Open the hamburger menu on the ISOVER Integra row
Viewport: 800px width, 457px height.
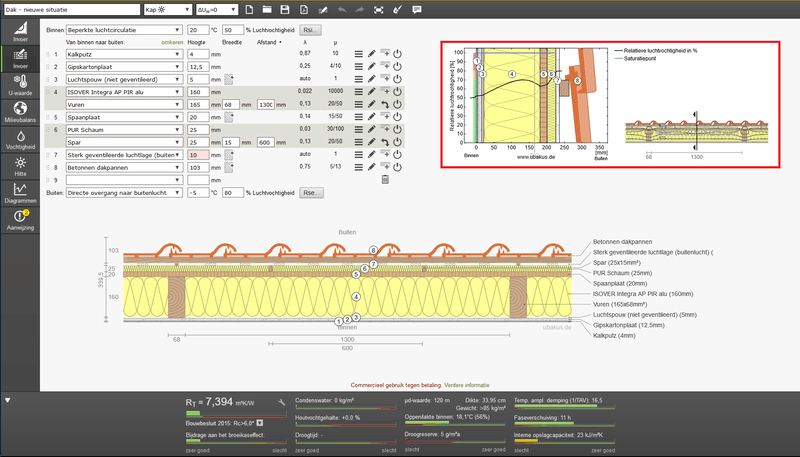tap(359, 91)
